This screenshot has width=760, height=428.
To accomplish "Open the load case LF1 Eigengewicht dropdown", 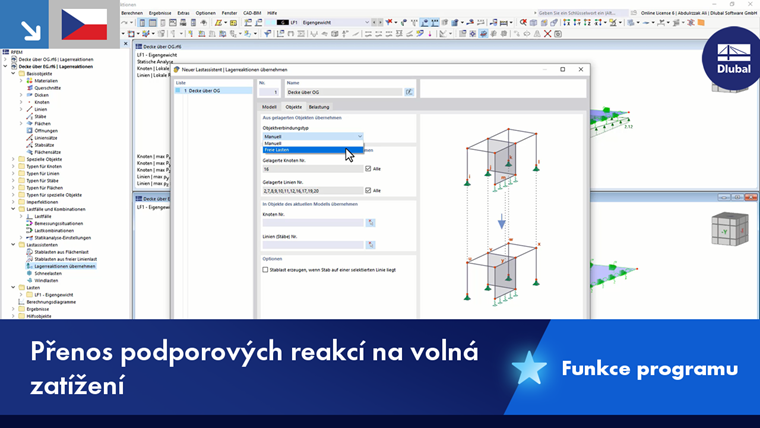I will (367, 22).
